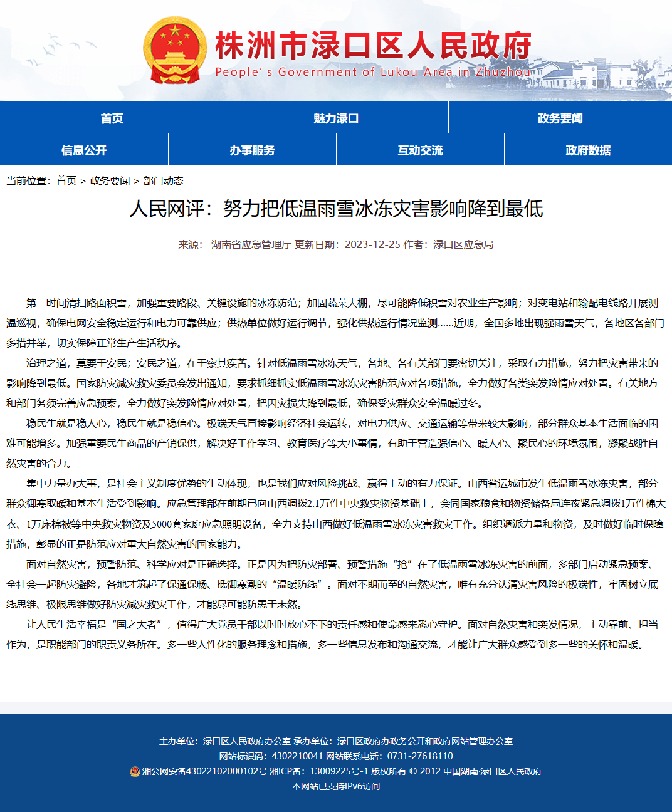This screenshot has height=812, width=672.
Task: Open the 湘ICP备 13009225号-1 link
Action: pyautogui.click(x=319, y=771)
